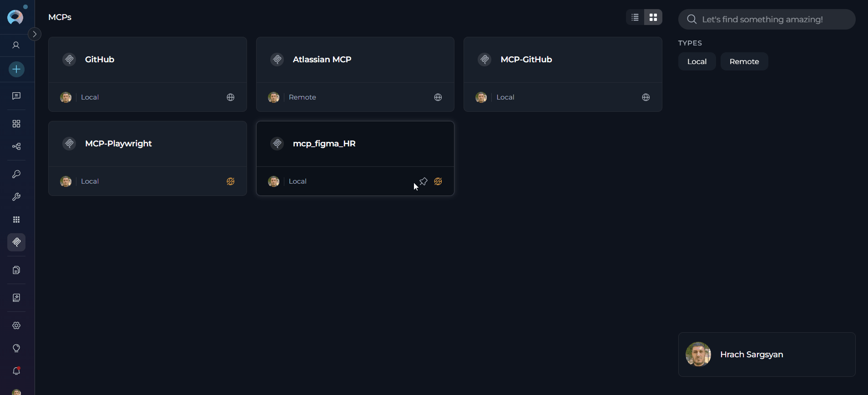
Task: Filter by Remote type
Action: [x=744, y=61]
